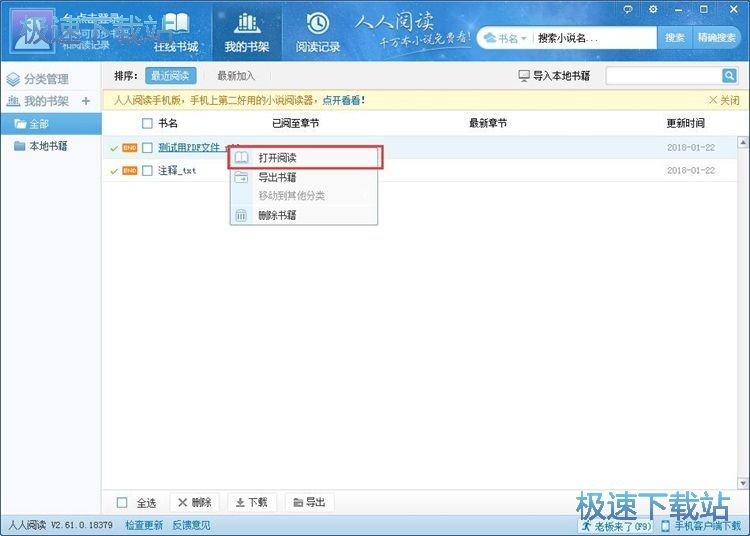Click END badge on 测试用PDF文件 row

(130, 148)
